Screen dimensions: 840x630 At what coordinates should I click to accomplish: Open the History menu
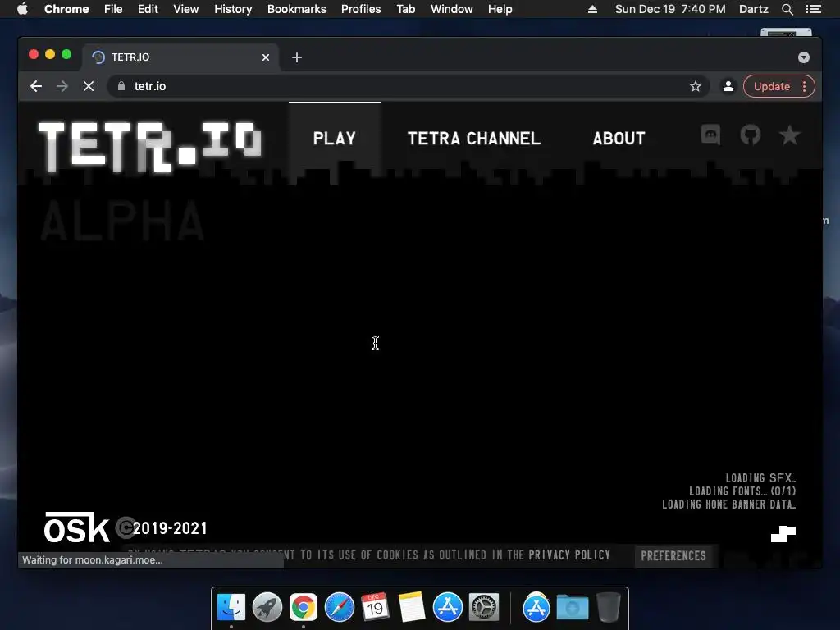click(233, 9)
